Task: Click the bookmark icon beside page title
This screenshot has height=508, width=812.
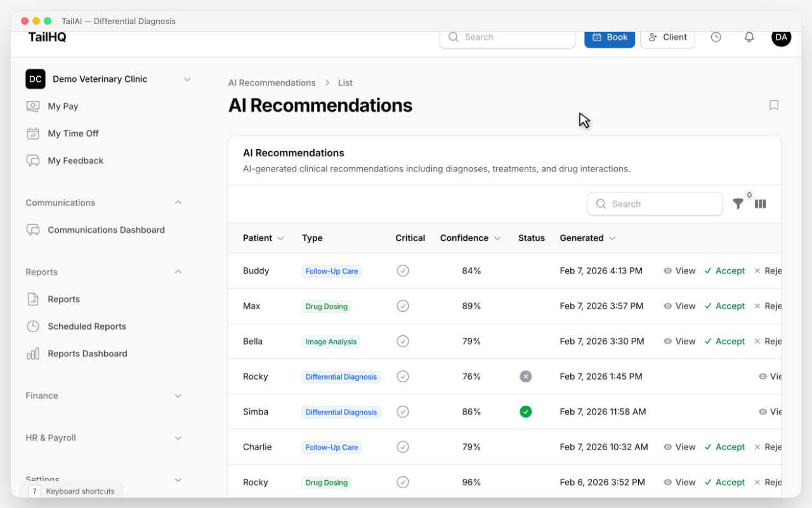Action: click(x=774, y=105)
